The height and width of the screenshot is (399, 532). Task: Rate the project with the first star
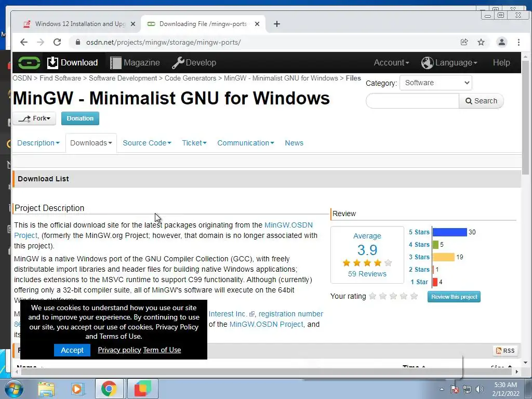(372, 296)
